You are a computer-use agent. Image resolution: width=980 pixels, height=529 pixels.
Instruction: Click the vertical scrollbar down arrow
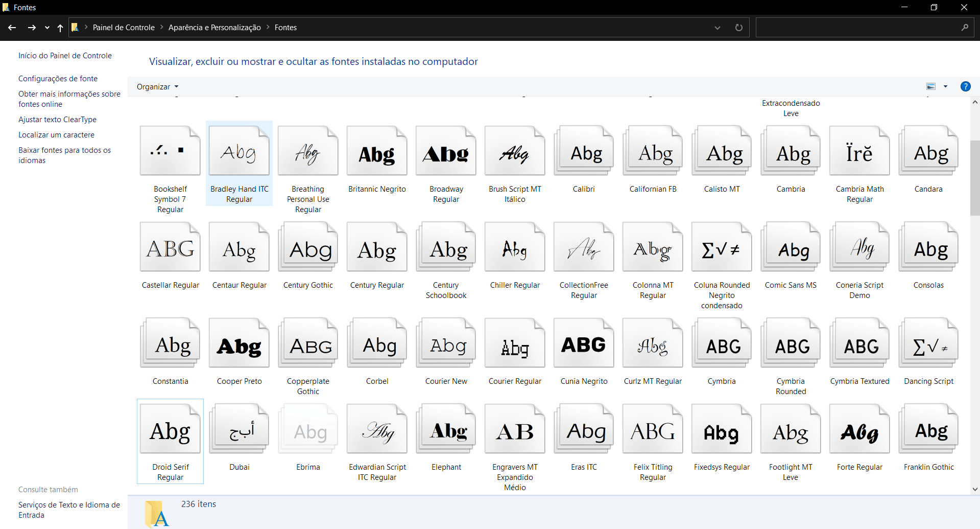[x=975, y=489]
